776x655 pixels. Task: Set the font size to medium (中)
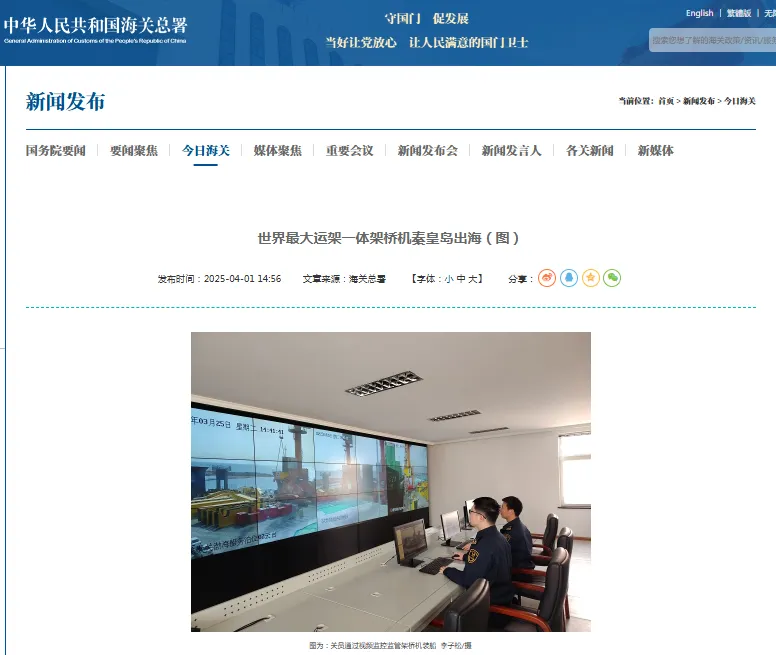tap(460, 279)
